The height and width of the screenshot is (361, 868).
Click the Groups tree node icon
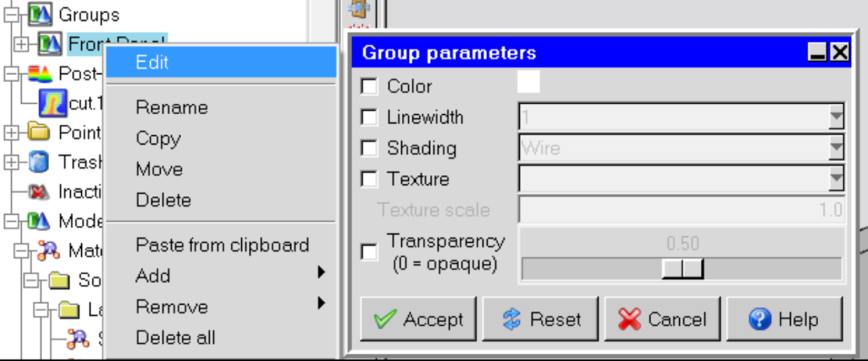[40, 14]
